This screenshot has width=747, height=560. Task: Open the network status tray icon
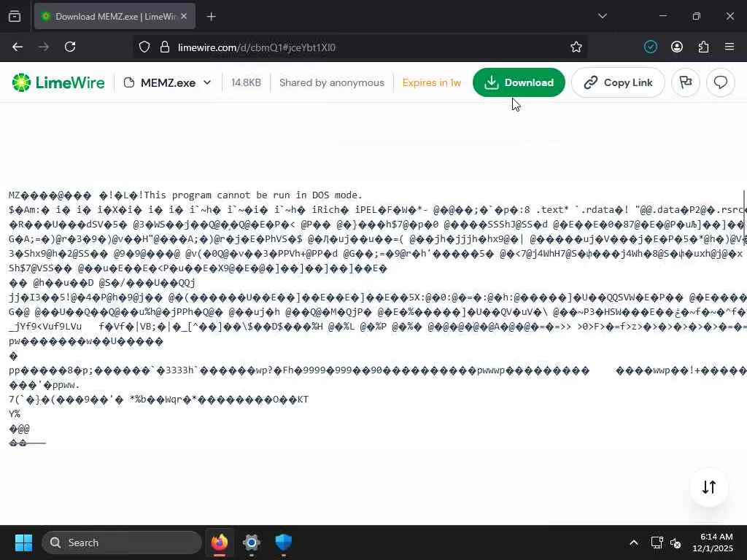(657, 542)
